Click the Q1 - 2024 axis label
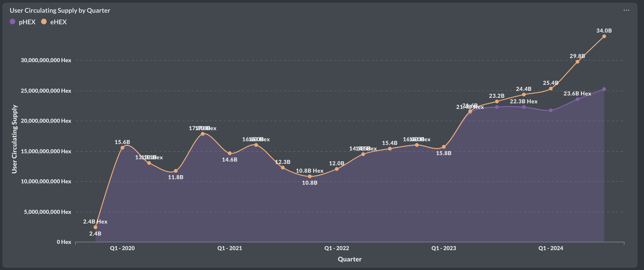Screen dimensions: 644x270 [551, 248]
